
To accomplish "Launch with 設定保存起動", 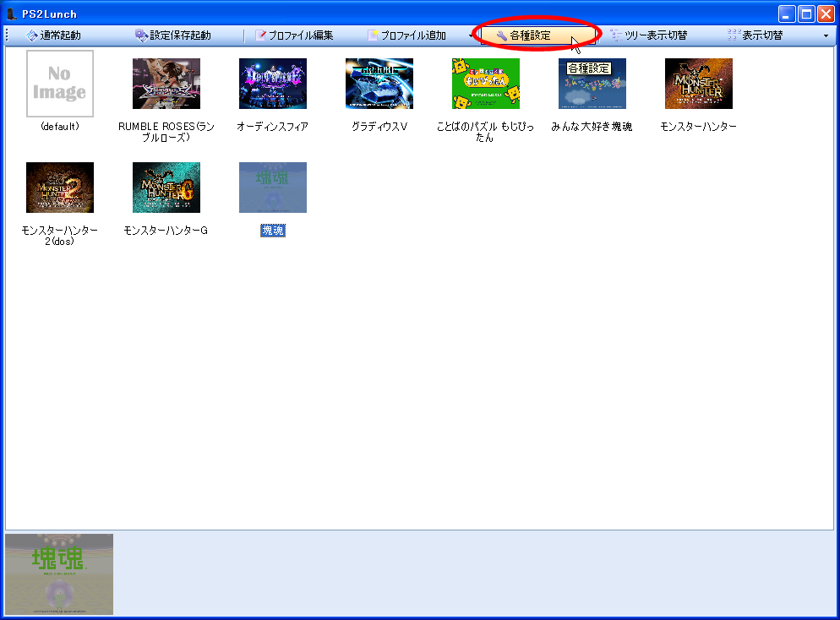I will point(173,35).
